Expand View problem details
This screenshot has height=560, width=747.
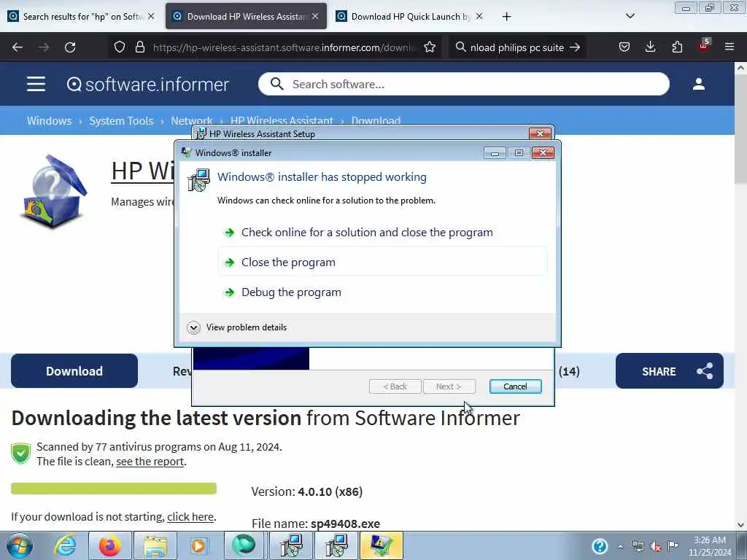click(x=237, y=327)
